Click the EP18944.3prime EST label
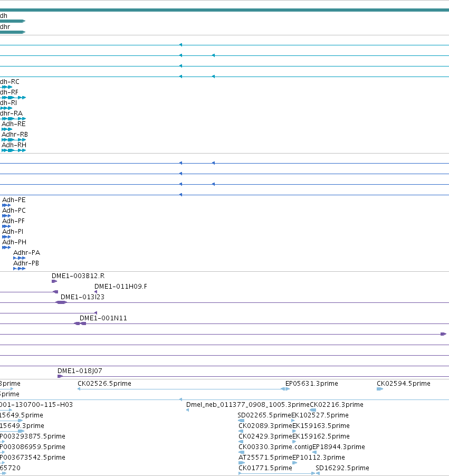Image resolution: width=449 pixels, height=476 pixels. (339, 447)
